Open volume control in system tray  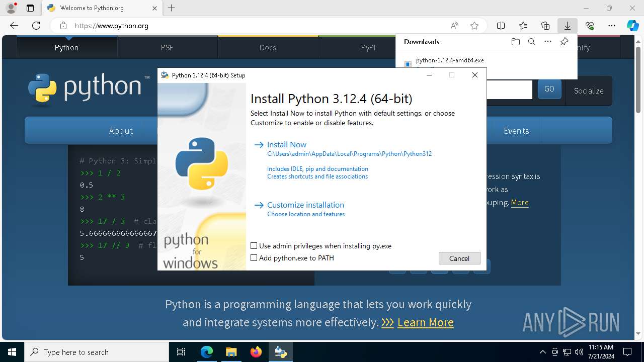coord(579,352)
